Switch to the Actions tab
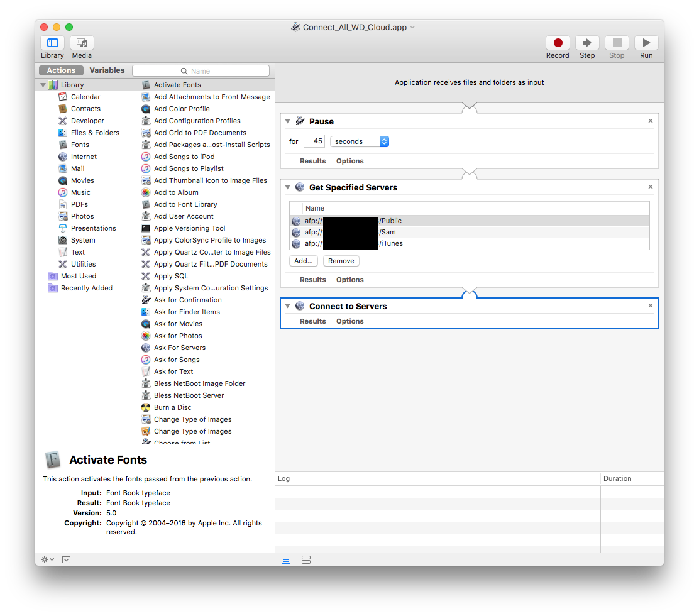The width and height of the screenshot is (699, 616). tap(61, 70)
